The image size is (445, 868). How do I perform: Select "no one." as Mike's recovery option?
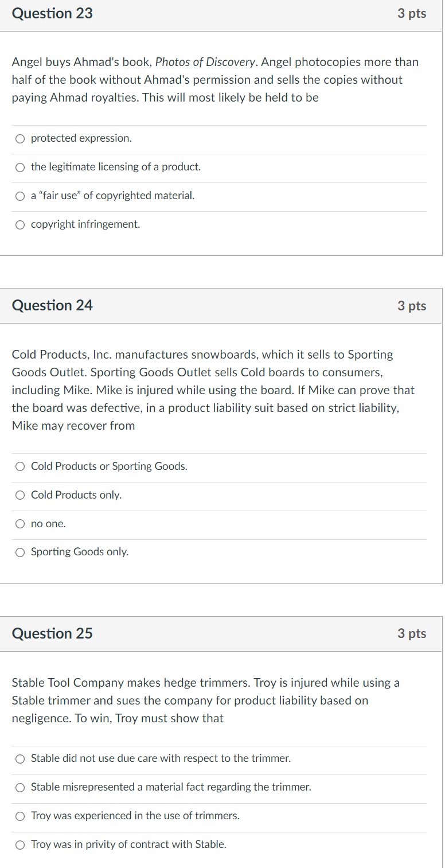(20, 524)
